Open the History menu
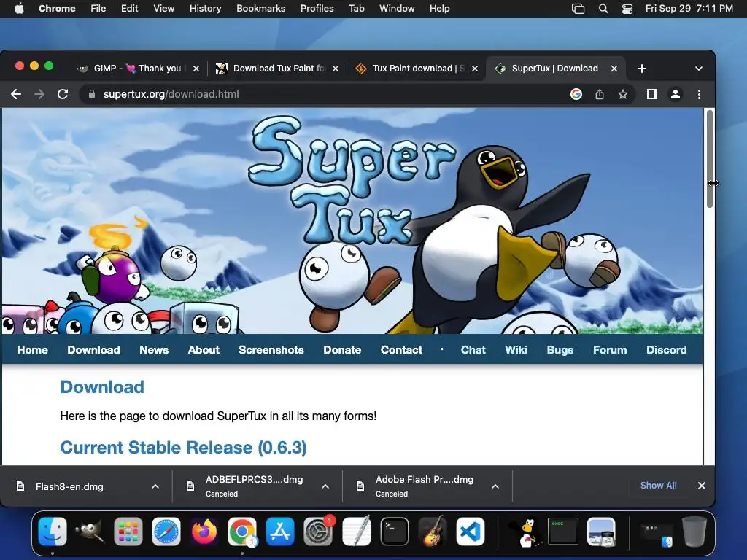Image resolution: width=747 pixels, height=560 pixels. pos(205,9)
